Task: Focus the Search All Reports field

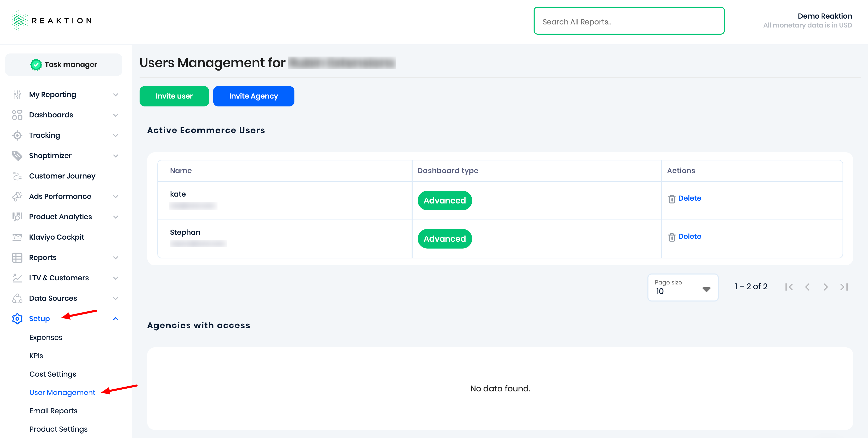Action: 629,21
